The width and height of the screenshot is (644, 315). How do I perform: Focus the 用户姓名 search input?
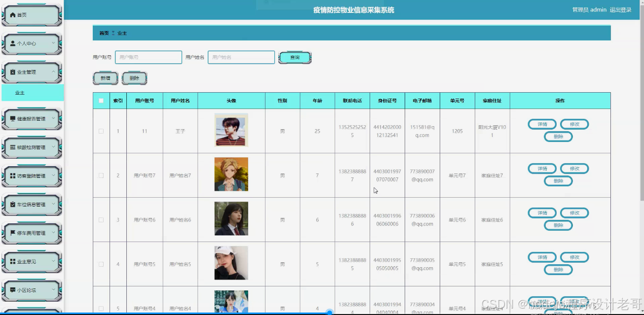coord(241,57)
